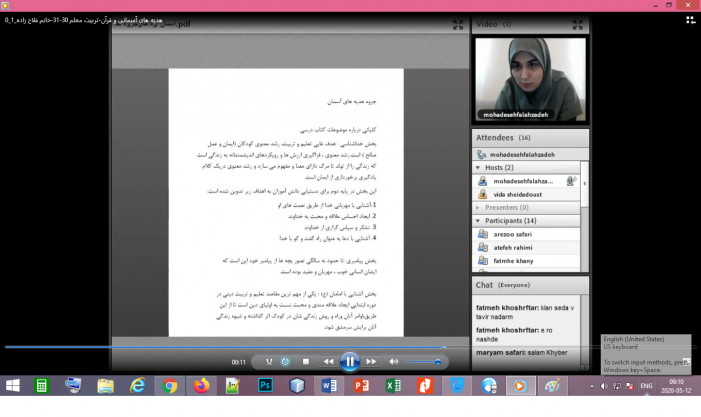Open the green notepad taskbar icon
Viewport: 701px width, 417px height.
pos(233,386)
